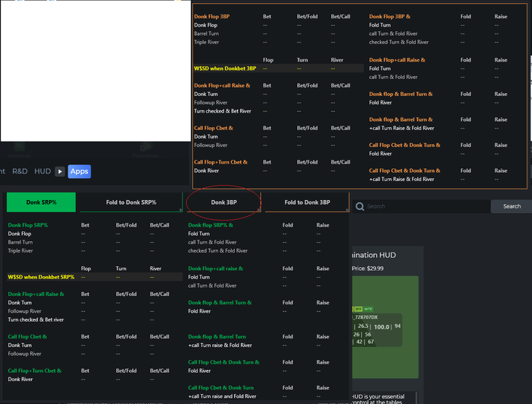Open the Apps tab
532x404 pixels.
point(79,172)
